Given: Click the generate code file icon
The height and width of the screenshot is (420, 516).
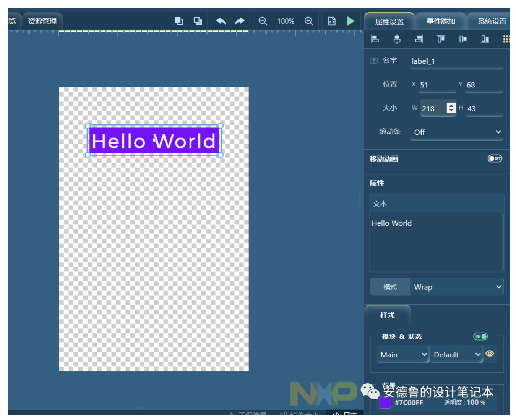Looking at the screenshot, I should pyautogui.click(x=332, y=21).
